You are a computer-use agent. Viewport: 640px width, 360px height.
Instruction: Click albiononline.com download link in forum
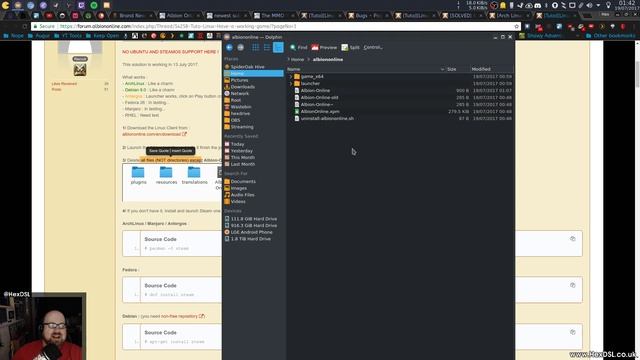coord(154,134)
